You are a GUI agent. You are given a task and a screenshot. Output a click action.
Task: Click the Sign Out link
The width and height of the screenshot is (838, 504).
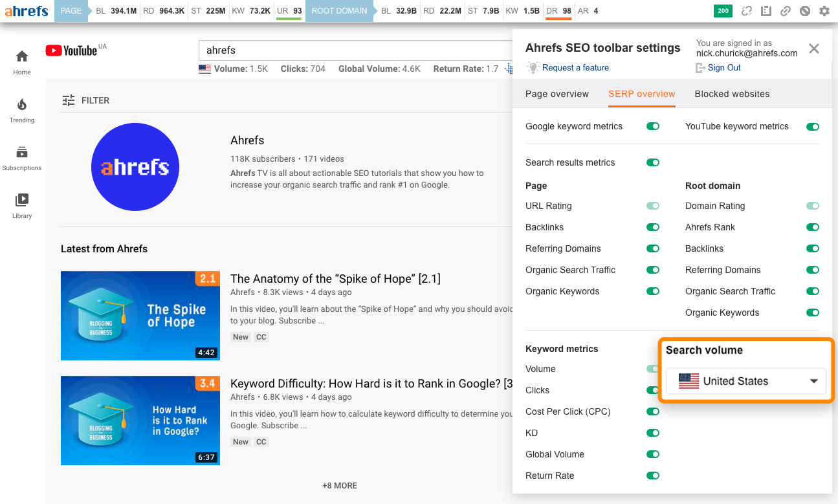click(x=724, y=67)
